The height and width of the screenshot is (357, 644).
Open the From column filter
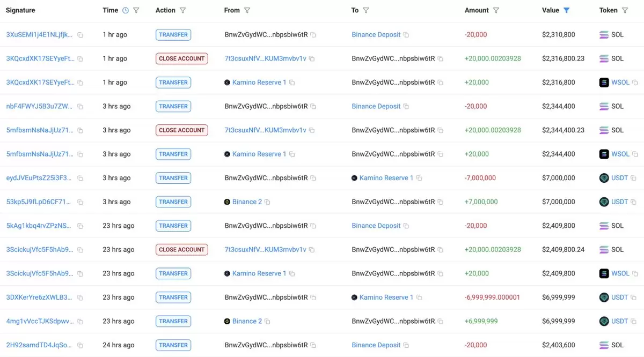coord(247,10)
